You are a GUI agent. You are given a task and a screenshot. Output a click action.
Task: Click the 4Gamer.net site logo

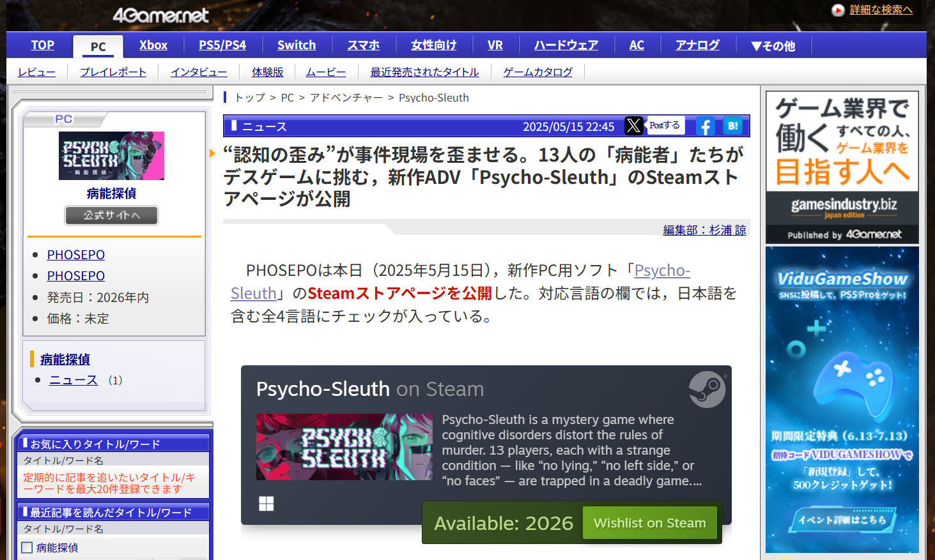160,15
